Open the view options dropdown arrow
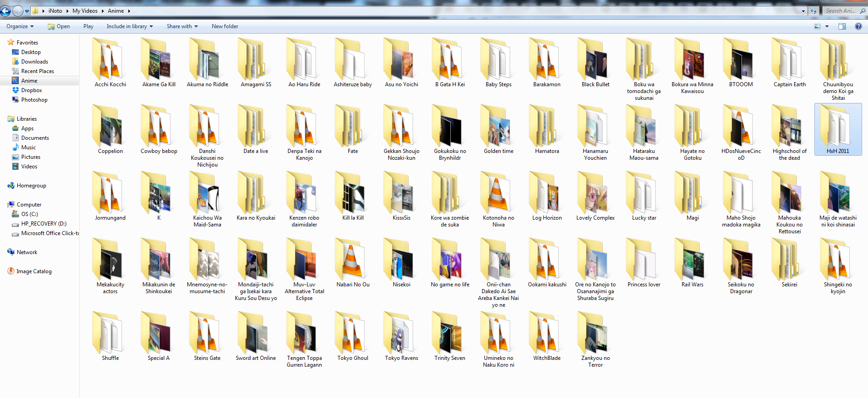This screenshot has width=868, height=398. pos(827,26)
